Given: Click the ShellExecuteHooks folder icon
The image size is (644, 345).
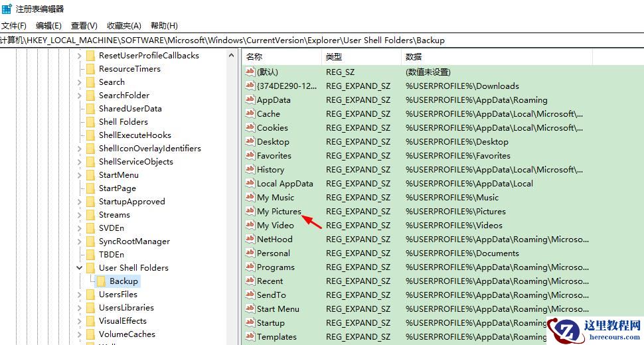Looking at the screenshot, I should pyautogui.click(x=91, y=135).
